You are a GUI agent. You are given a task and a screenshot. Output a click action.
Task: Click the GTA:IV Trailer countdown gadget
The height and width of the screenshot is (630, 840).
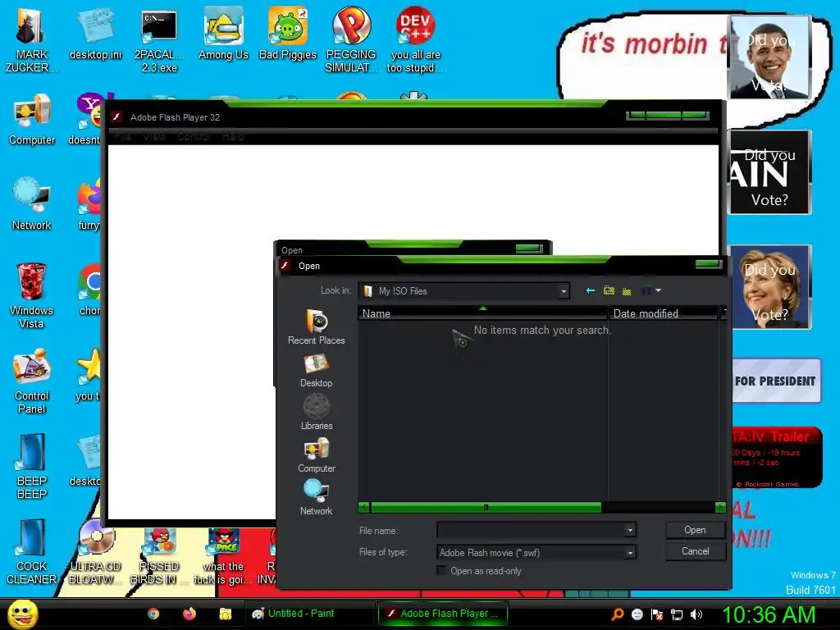coord(776,457)
